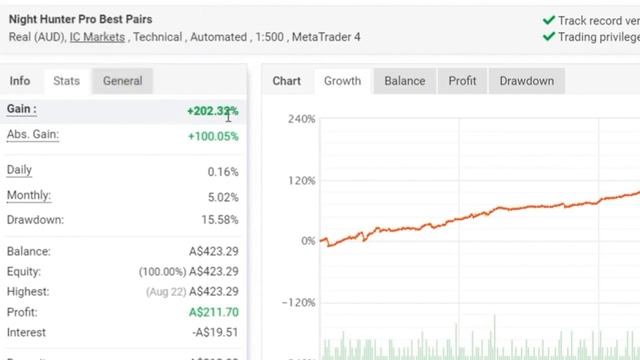Click the Daily label
This screenshot has height=360, width=640.
tap(19, 170)
